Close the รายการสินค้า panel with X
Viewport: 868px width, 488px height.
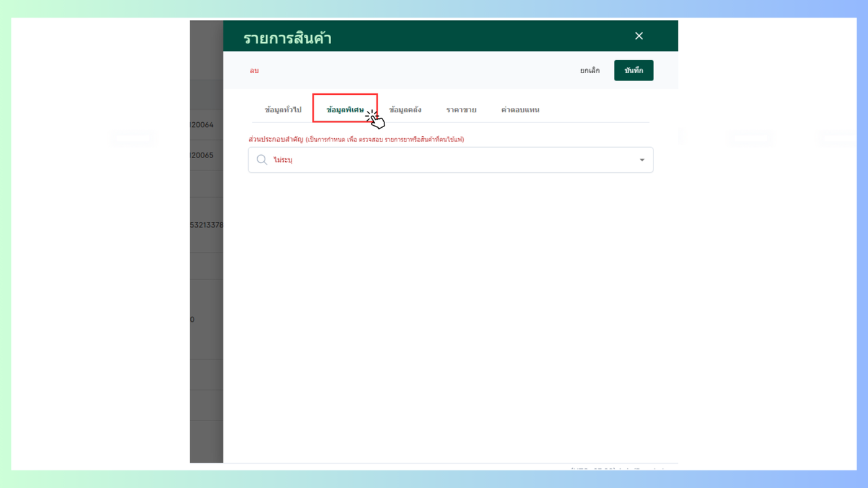(639, 36)
